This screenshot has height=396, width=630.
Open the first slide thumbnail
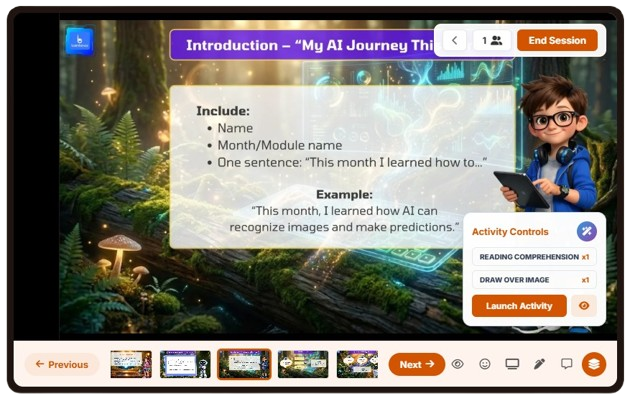131,364
